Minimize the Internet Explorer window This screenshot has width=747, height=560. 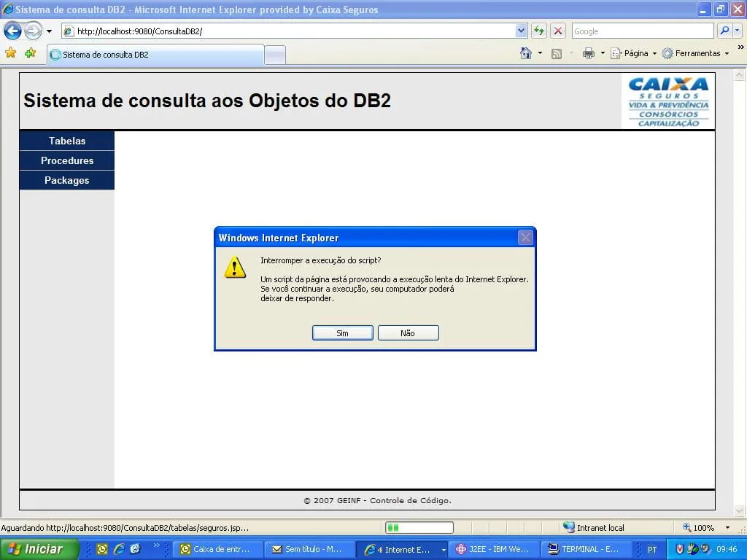click(704, 9)
